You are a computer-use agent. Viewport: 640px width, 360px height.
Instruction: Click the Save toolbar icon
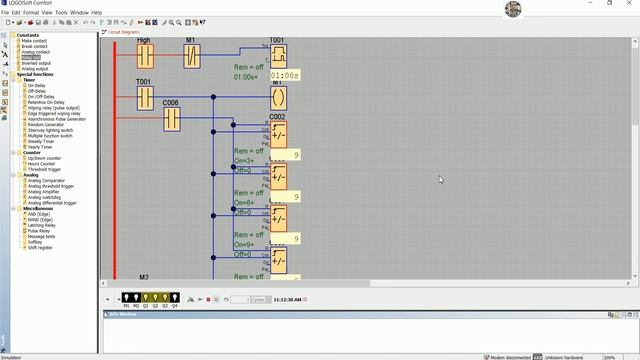tap(38, 22)
